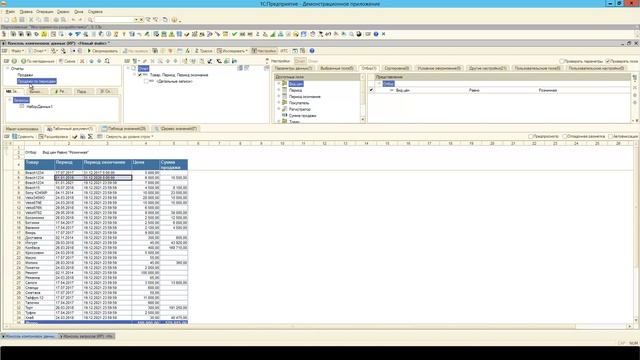Open the Файл menu in the menu bar
This screenshot has width=640, height=360.
(x=10, y=12)
